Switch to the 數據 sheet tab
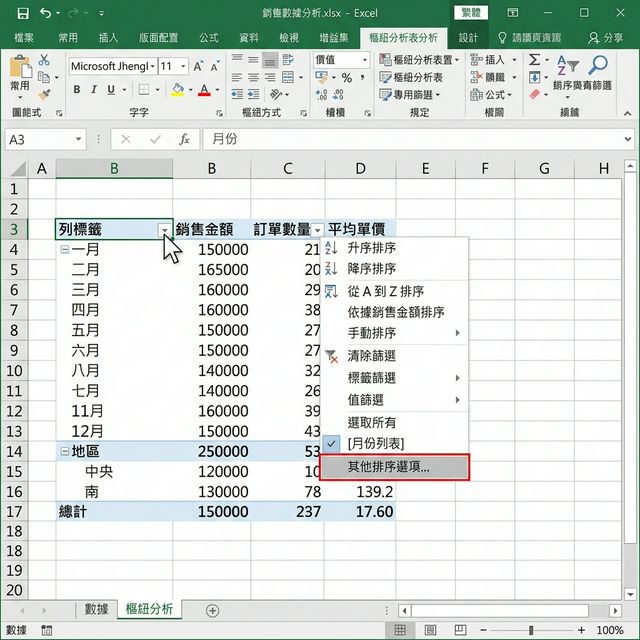Image resolution: width=640 pixels, height=640 pixels. (96, 609)
